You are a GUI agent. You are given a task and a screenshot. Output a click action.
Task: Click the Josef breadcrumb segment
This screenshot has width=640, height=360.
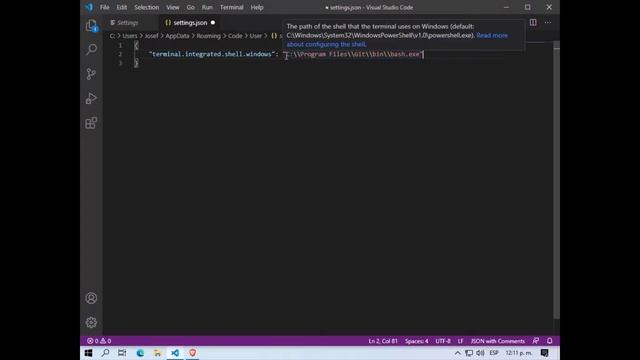pyautogui.click(x=151, y=36)
